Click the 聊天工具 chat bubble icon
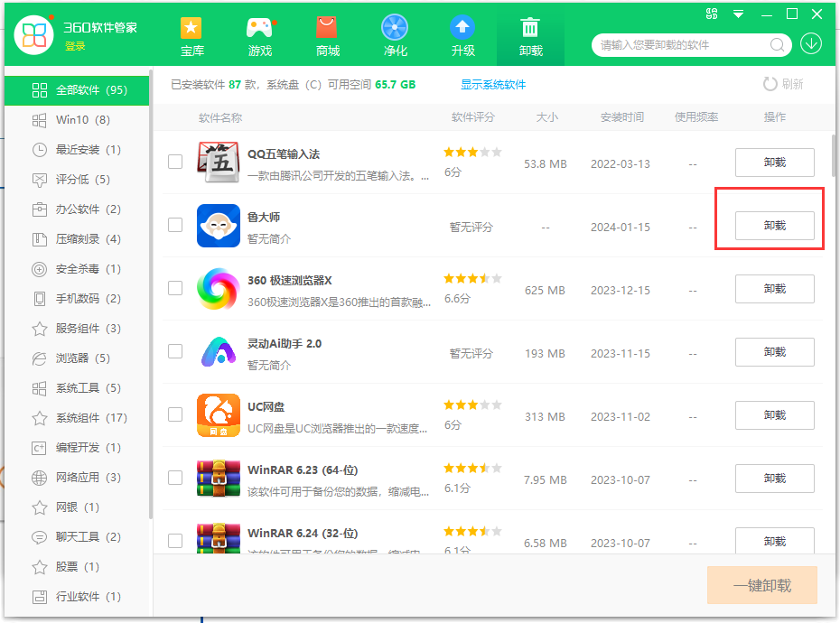 pyautogui.click(x=40, y=536)
